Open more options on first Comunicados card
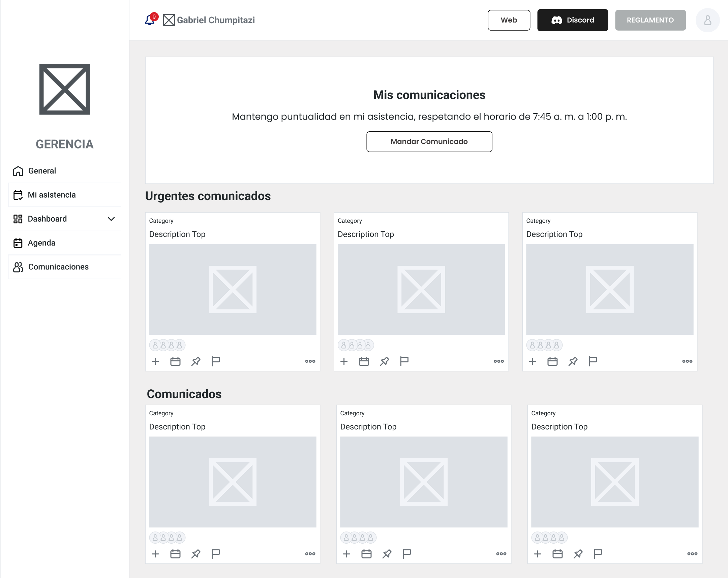Viewport: 728px width, 578px height. (x=310, y=554)
